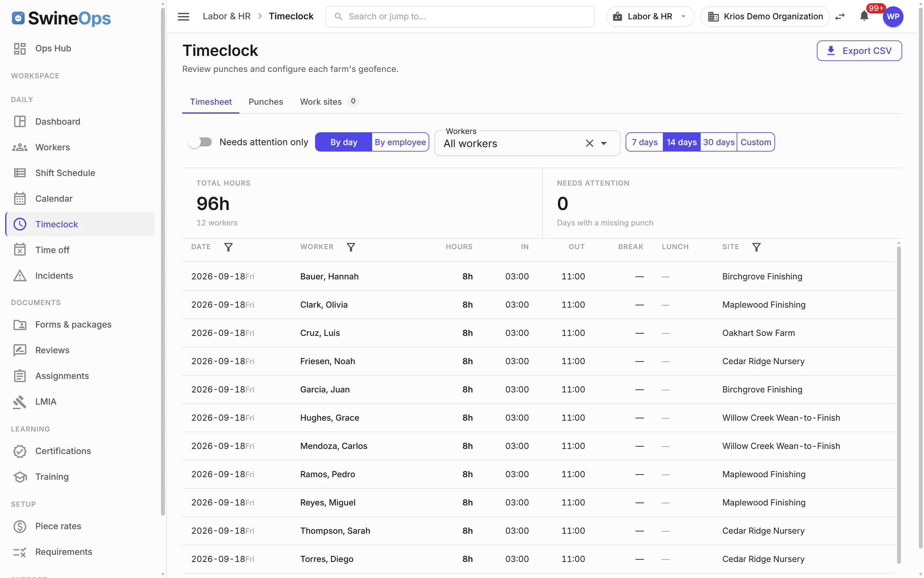Open the Reviews sidebar icon

pyautogui.click(x=20, y=350)
